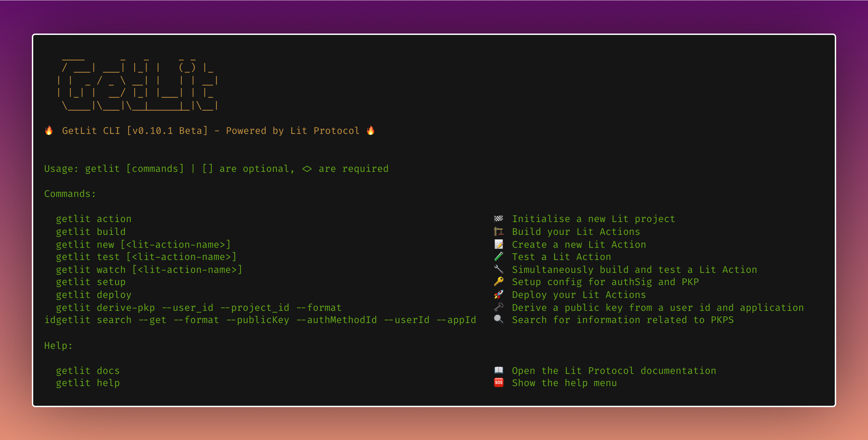Screen dimensions: 868x440
Task: Click the 'getlit docs' help entry
Action: pyautogui.click(x=88, y=371)
